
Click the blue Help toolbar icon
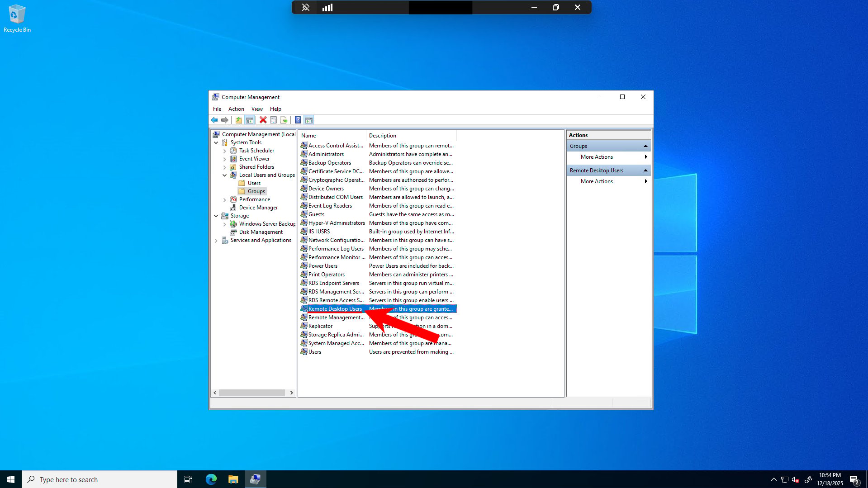298,120
